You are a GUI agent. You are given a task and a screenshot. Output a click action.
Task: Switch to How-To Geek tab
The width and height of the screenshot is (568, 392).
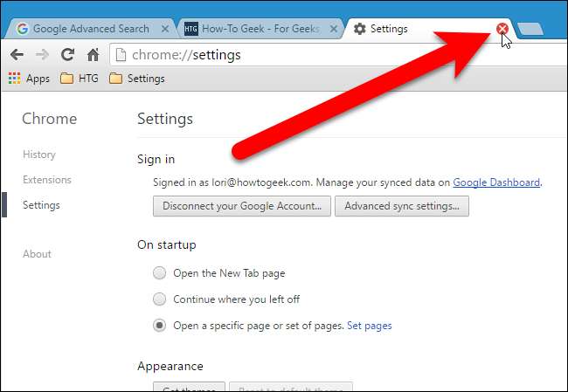tap(252, 29)
